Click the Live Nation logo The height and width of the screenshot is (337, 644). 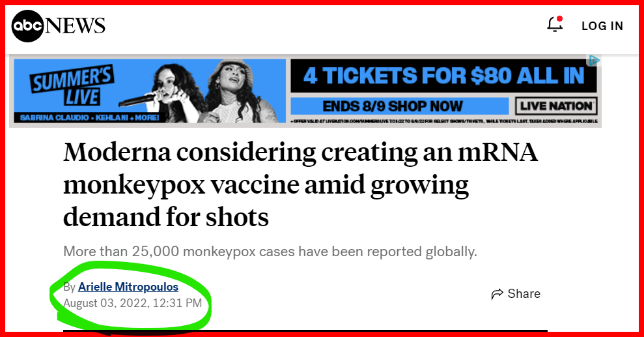556,106
